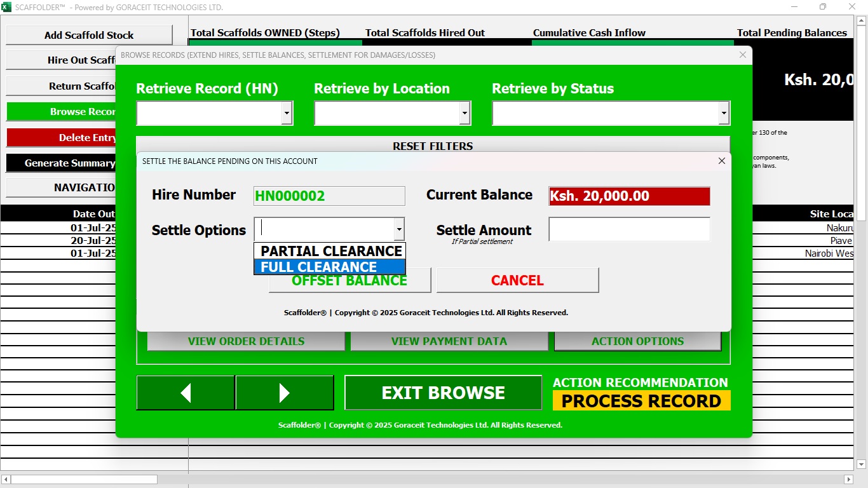Close the settle balance dialog
This screenshot has height=488, width=868.
[x=721, y=161]
